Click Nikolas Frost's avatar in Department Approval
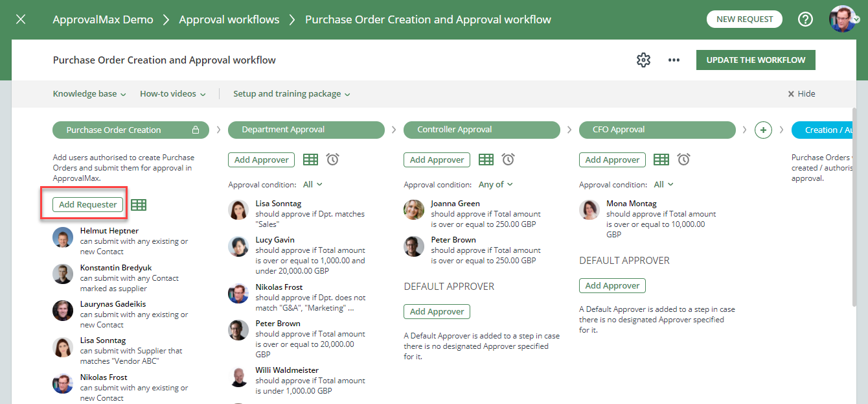This screenshot has height=404, width=868. [238, 294]
